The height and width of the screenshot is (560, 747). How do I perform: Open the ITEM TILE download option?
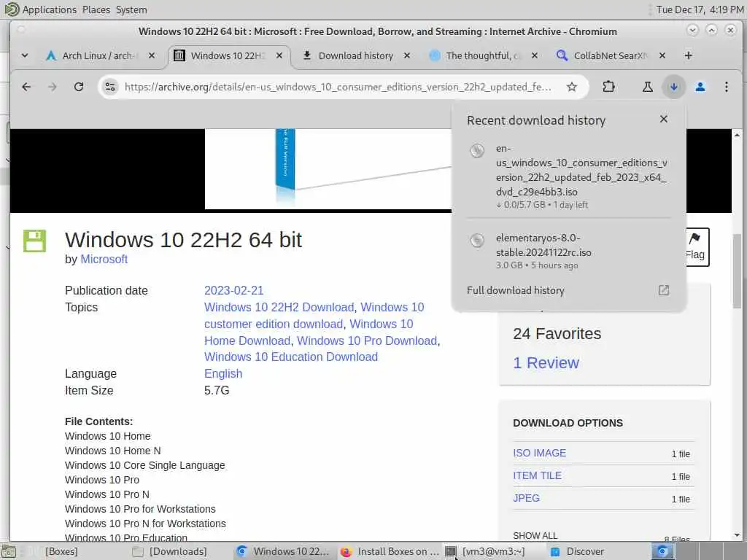pyautogui.click(x=537, y=475)
